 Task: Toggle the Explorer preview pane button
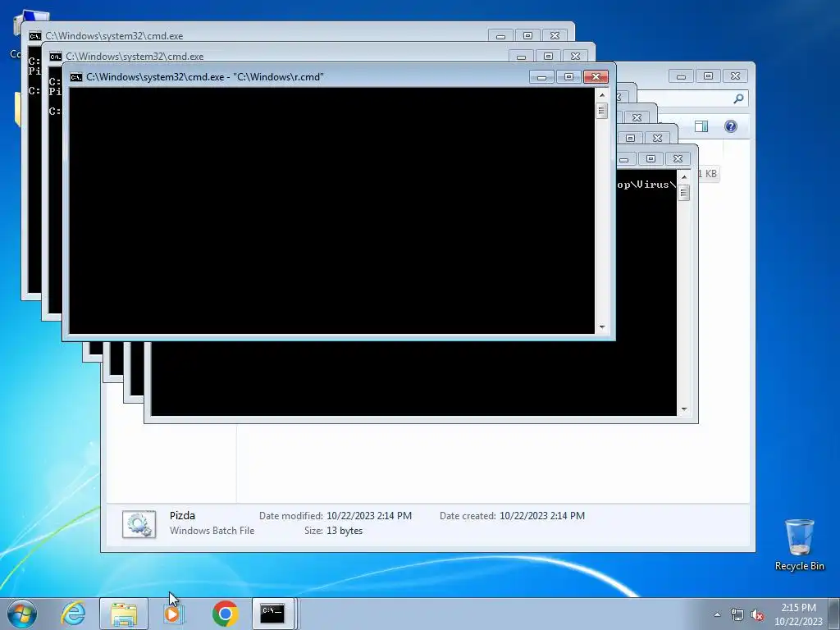click(x=701, y=126)
